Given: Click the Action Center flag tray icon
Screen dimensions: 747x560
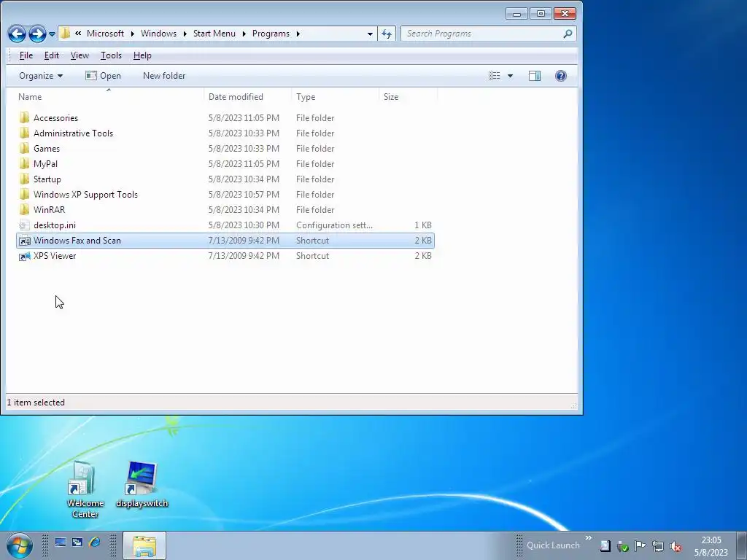Looking at the screenshot, I should (640, 545).
